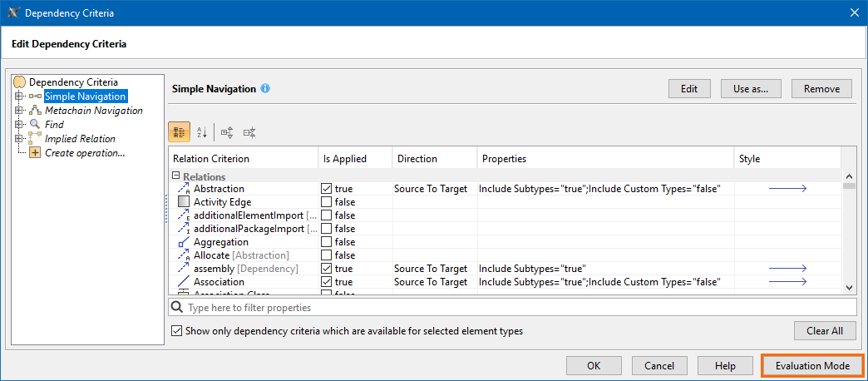Select Find in the criteria tree

tap(54, 125)
